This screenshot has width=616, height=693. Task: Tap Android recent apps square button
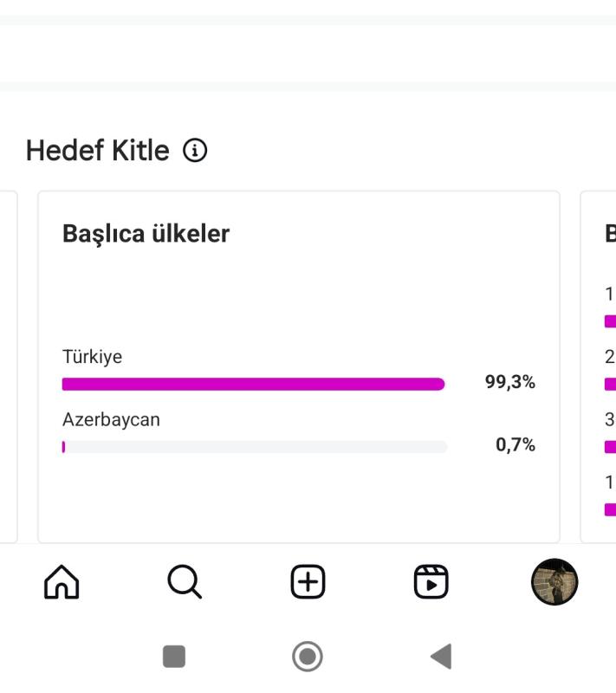coord(174,657)
